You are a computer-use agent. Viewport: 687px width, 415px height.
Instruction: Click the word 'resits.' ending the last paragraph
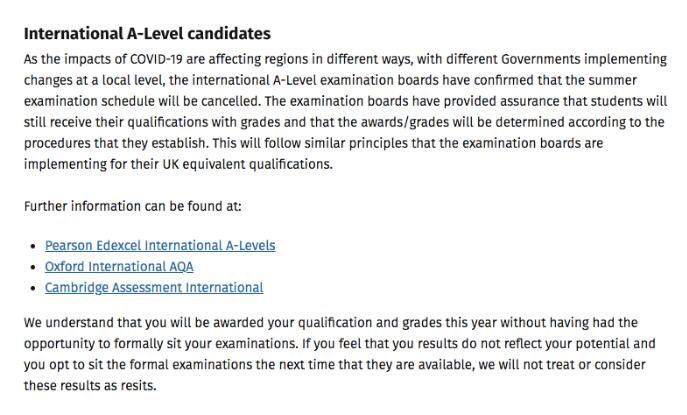tap(135, 386)
